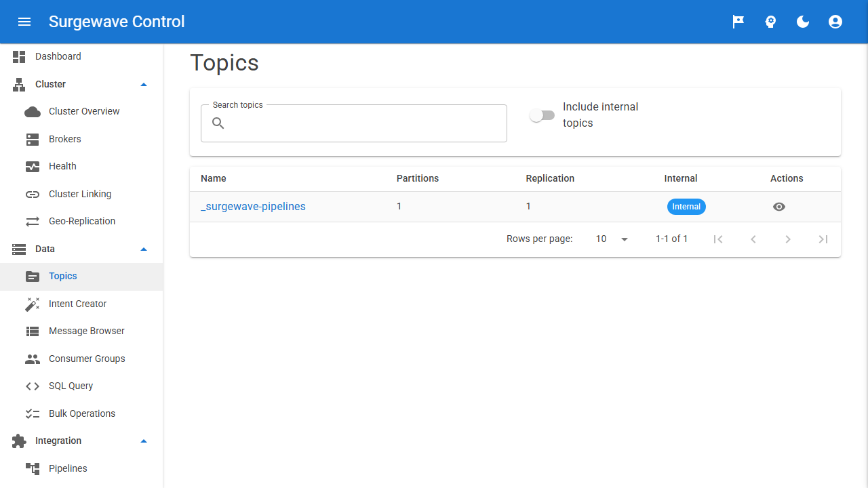The width and height of the screenshot is (868, 488).
Task: Go to previous page button
Action: pyautogui.click(x=753, y=239)
